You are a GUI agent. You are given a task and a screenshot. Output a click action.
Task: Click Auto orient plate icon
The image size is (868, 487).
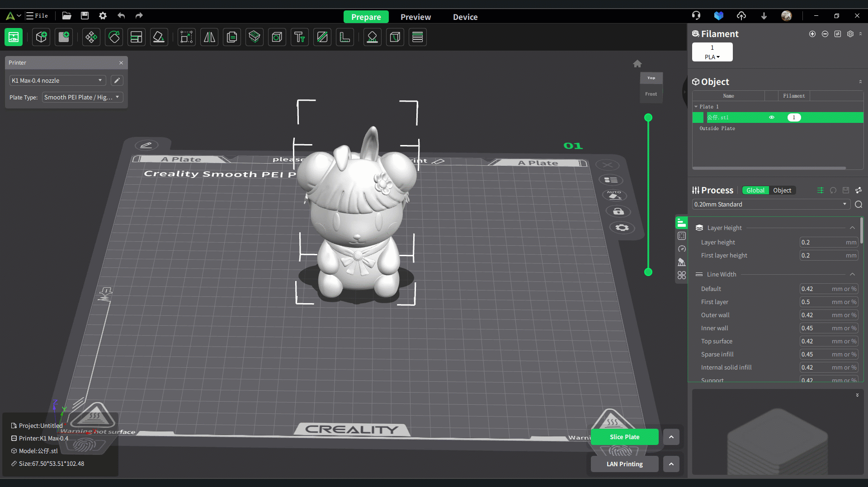click(x=614, y=195)
